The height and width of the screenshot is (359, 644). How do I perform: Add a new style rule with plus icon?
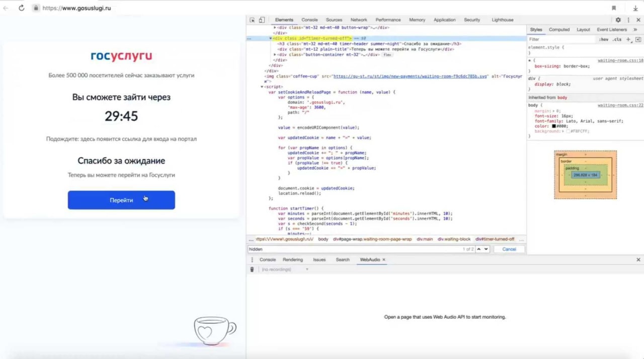[628, 39]
